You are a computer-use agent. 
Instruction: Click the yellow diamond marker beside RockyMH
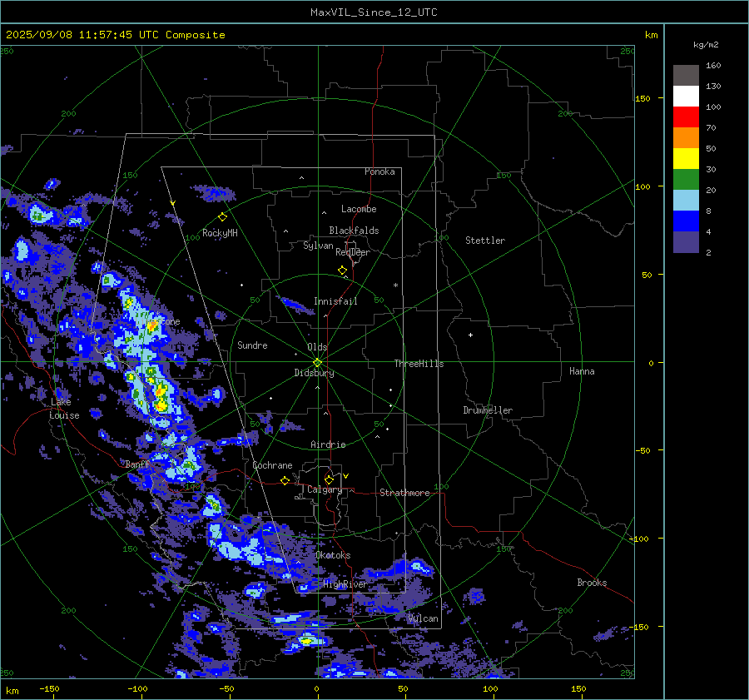[x=222, y=217]
